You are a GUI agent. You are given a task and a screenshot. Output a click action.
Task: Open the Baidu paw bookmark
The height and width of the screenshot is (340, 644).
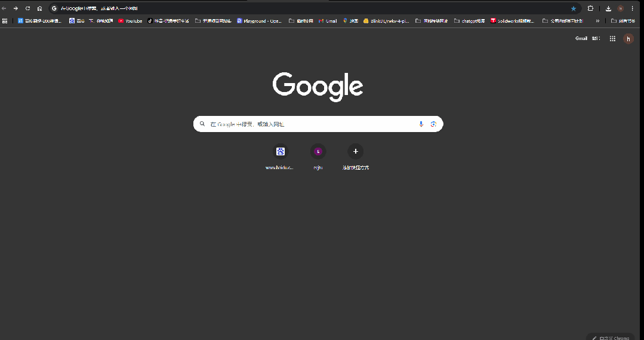point(76,20)
